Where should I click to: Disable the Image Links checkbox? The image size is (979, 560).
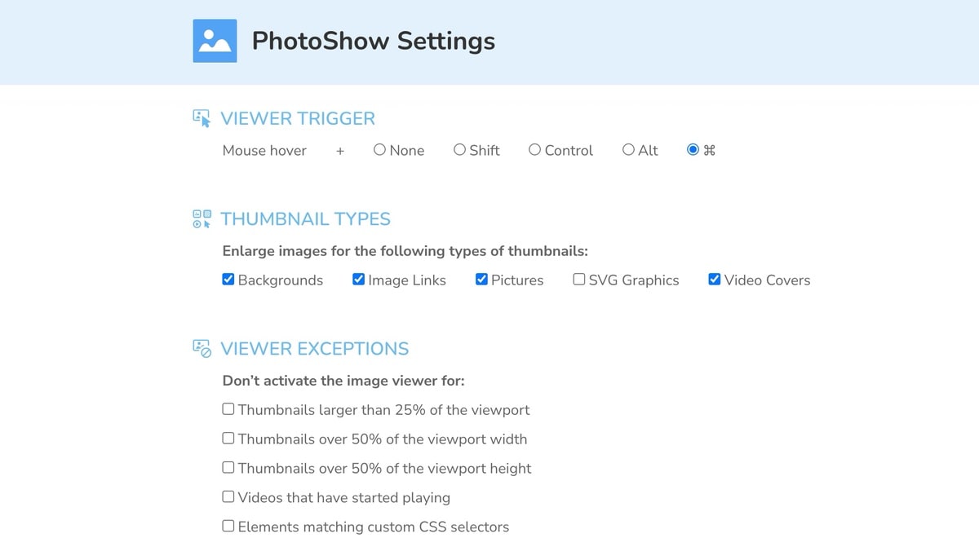tap(358, 280)
